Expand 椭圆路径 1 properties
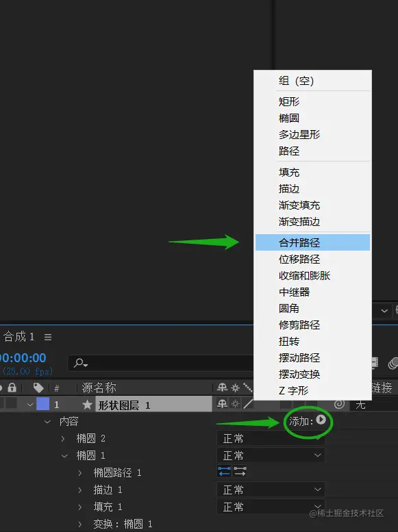The height and width of the screenshot is (532, 398). (x=79, y=472)
